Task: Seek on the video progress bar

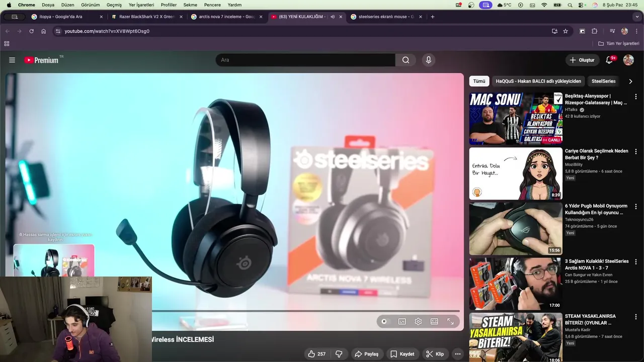Action: coord(306,311)
